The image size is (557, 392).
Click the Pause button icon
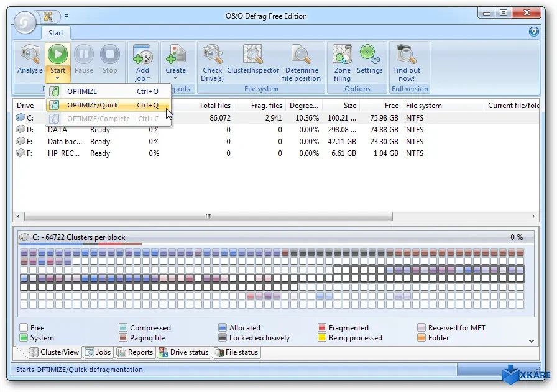coord(84,55)
